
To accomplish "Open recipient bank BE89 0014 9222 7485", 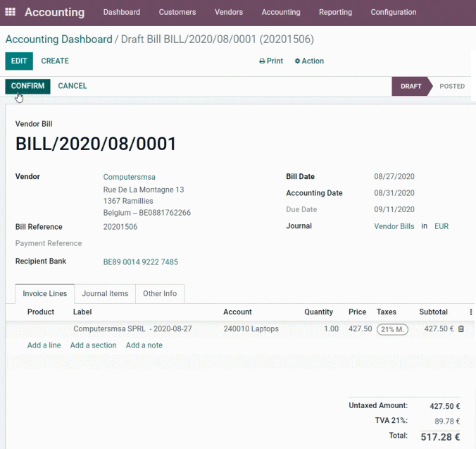I will coord(141,262).
